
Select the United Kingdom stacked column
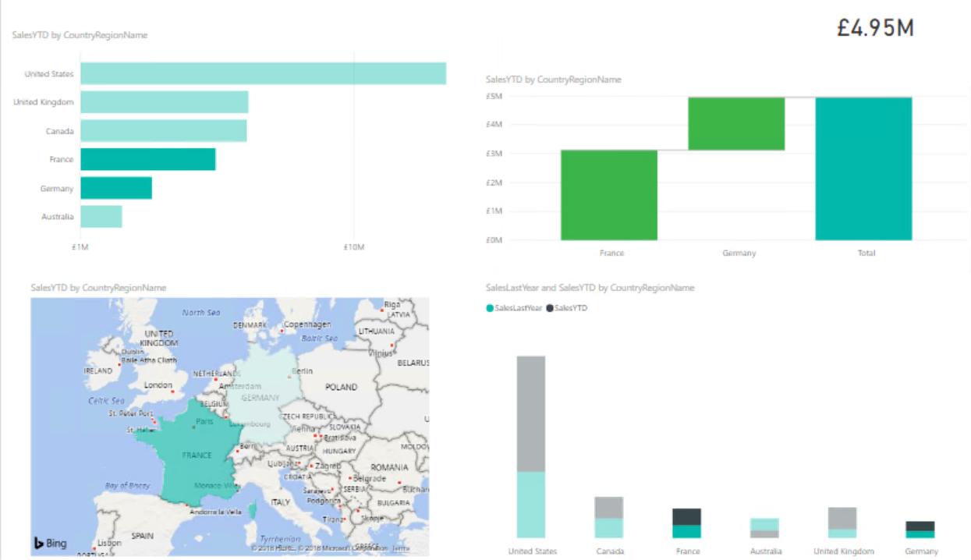[842, 522]
